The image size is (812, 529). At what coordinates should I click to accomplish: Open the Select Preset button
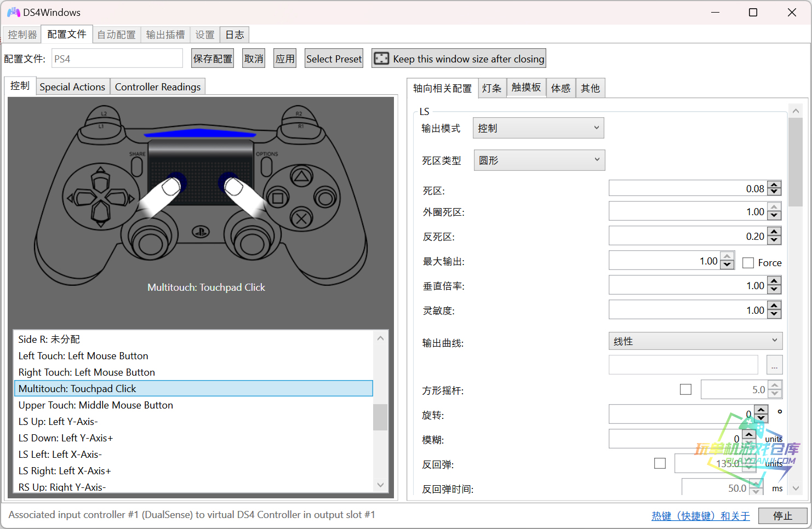click(x=334, y=59)
